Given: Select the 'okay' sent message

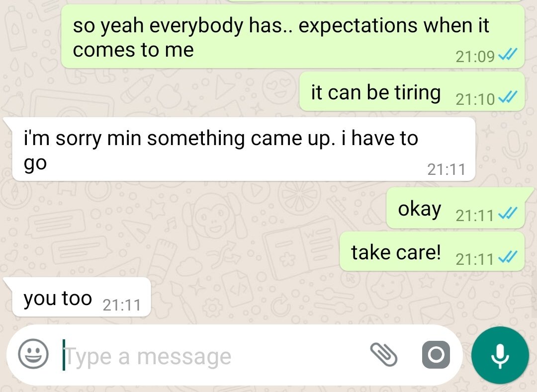Looking at the screenshot, I should [x=455, y=208].
